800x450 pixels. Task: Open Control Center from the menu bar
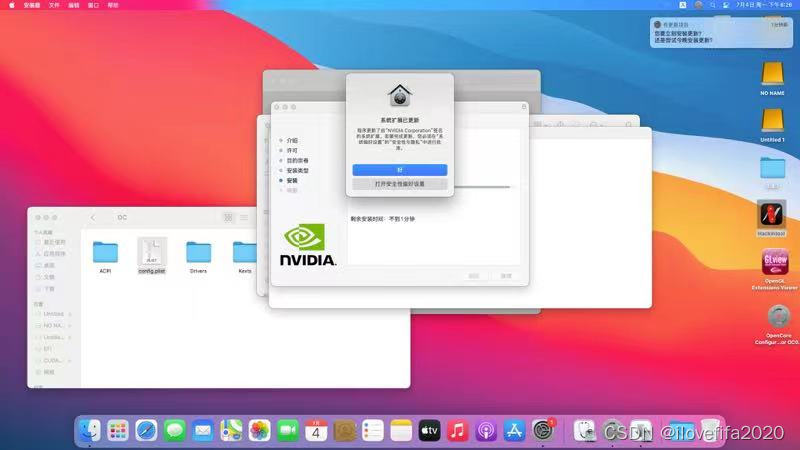tap(726, 5)
